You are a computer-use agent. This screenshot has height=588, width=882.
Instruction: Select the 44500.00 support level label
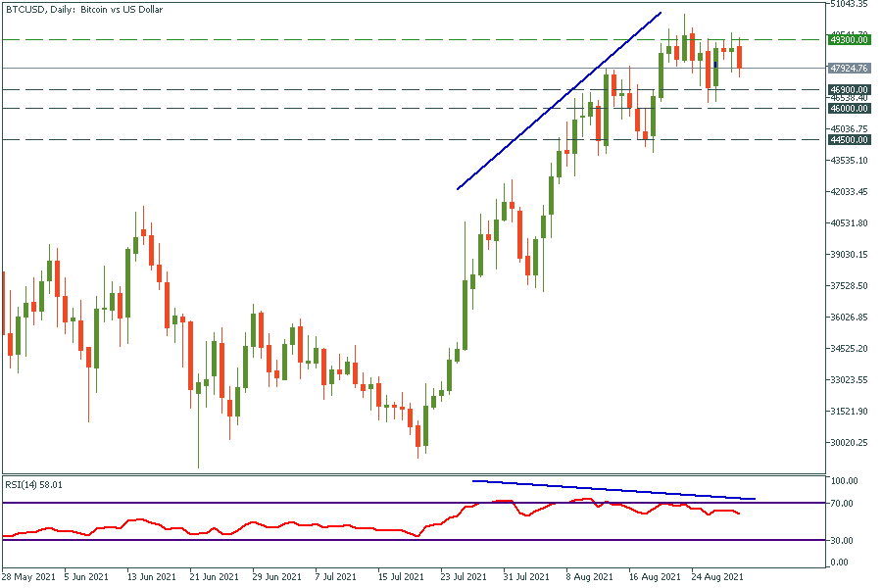pyautogui.click(x=849, y=140)
